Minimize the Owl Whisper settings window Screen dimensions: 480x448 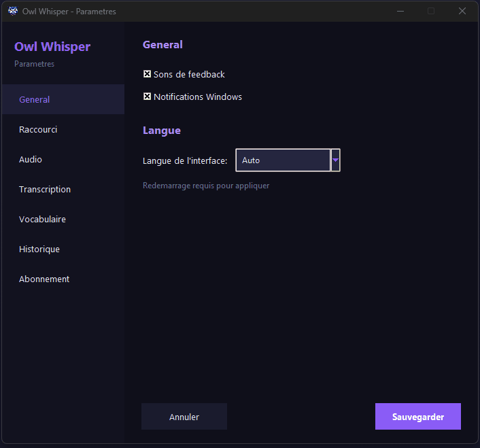[400, 11]
